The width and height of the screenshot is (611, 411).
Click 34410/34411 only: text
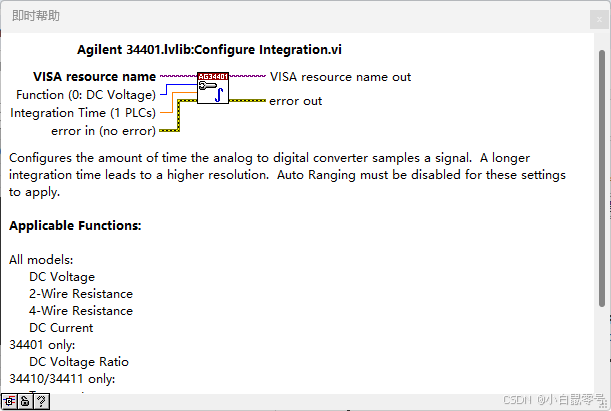62,379
